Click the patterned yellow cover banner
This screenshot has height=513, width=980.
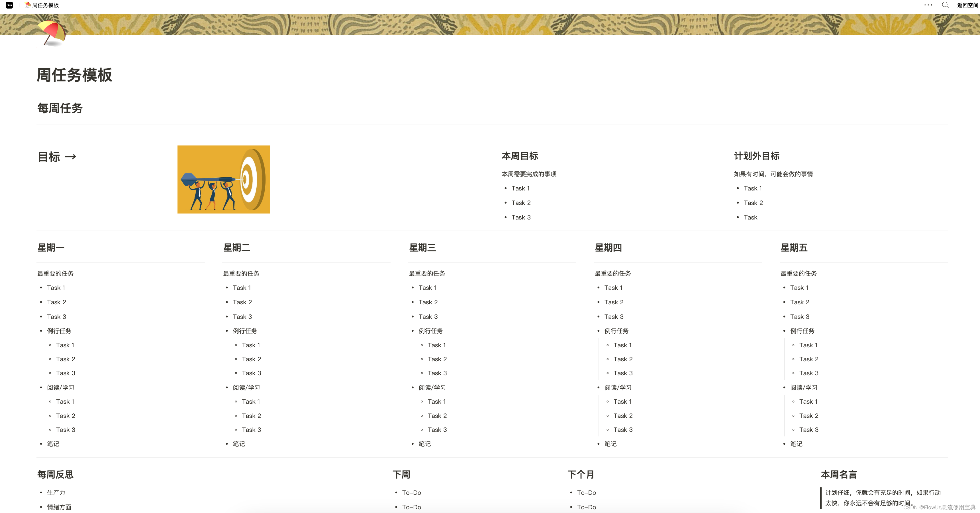(495, 24)
